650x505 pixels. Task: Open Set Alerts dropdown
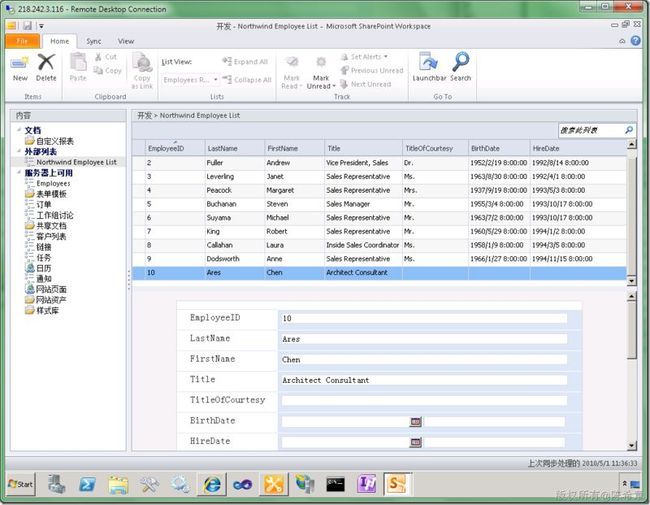tap(364, 57)
